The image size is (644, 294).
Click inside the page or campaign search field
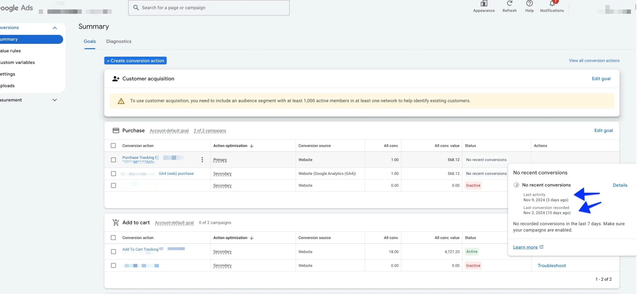(x=209, y=8)
